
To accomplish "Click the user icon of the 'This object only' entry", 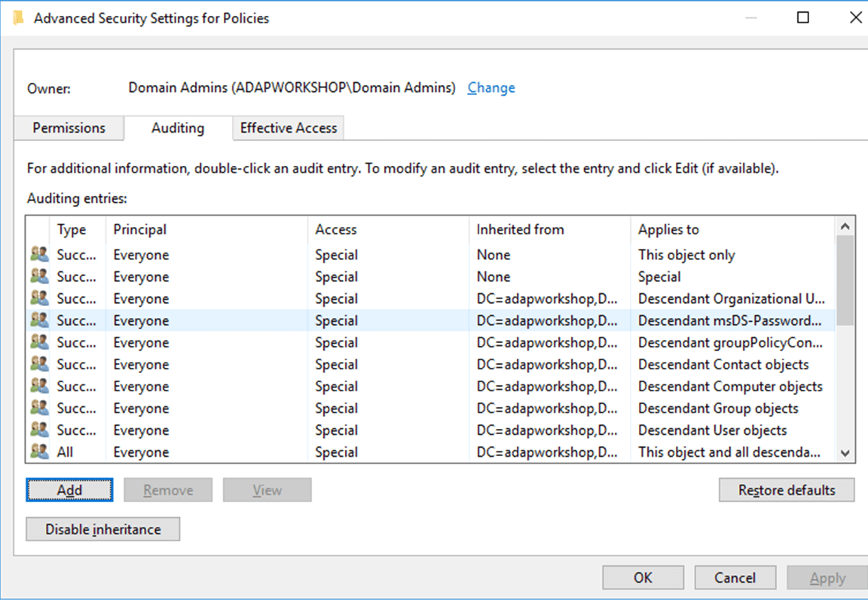I will (x=39, y=255).
